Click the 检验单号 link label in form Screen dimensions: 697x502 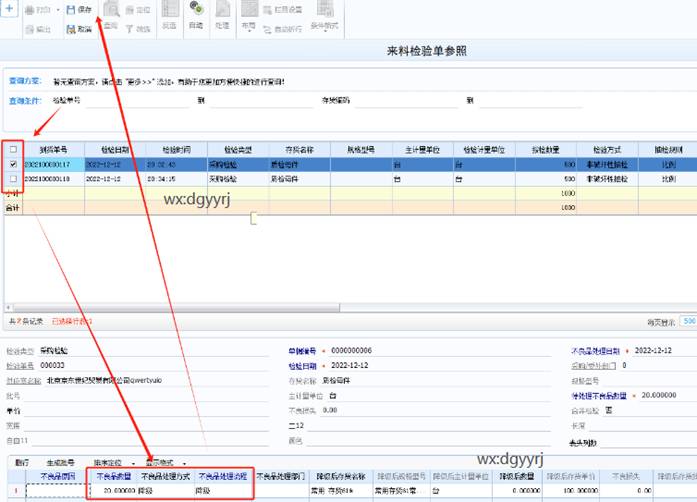(20, 365)
